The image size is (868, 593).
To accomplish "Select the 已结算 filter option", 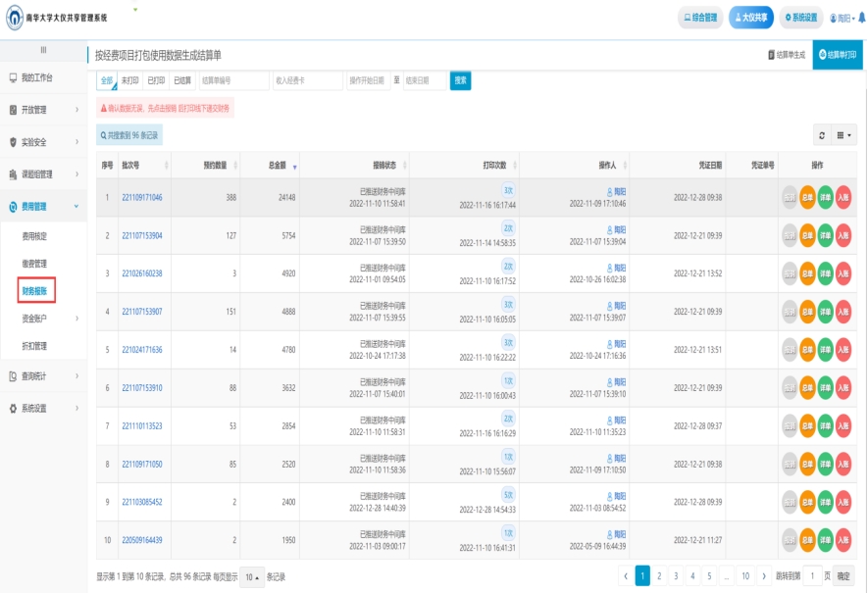I will tap(182, 80).
